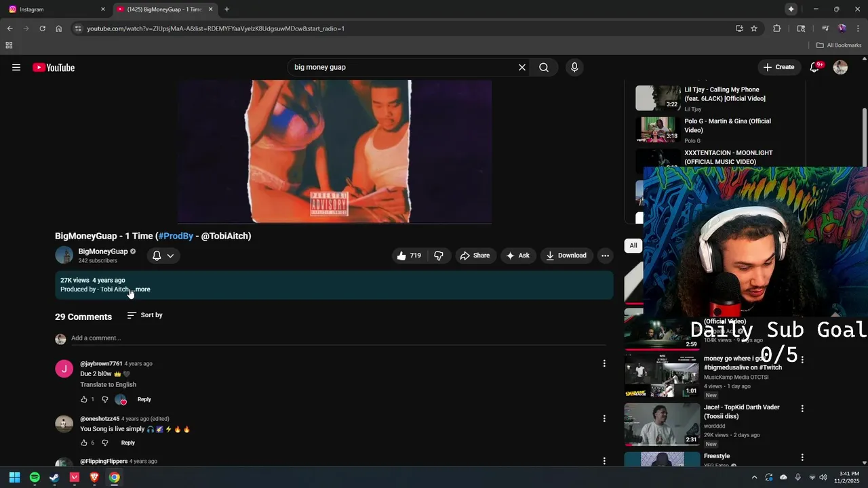Expand channel notification bell dropdown
Screen dimensions: 868x488
[163, 256]
